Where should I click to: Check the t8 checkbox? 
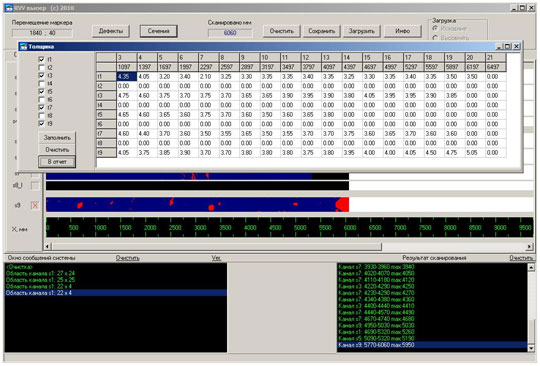(x=41, y=115)
